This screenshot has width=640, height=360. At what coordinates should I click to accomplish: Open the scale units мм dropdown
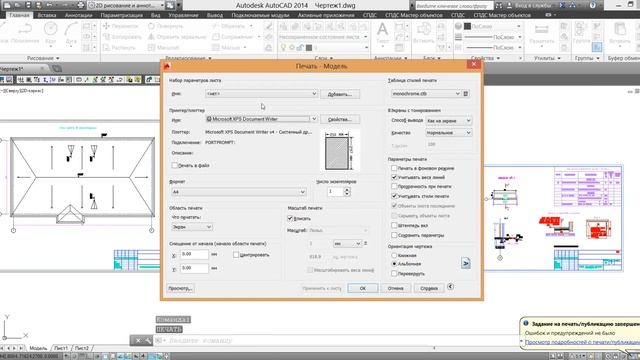(347, 244)
